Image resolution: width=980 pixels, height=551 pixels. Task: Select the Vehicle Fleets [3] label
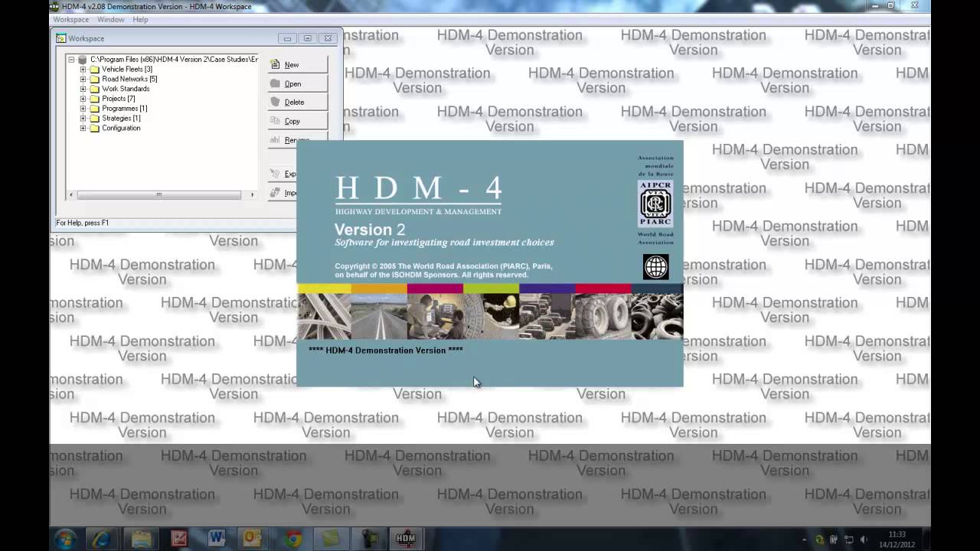127,69
